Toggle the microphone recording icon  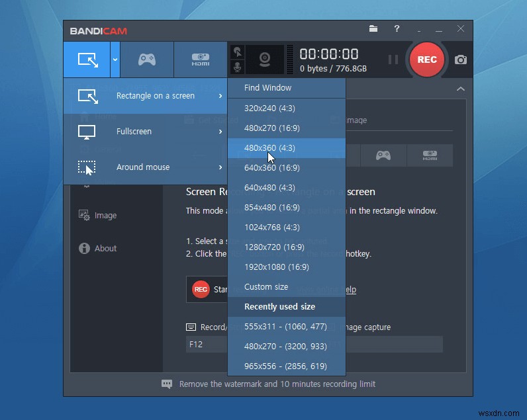237,67
